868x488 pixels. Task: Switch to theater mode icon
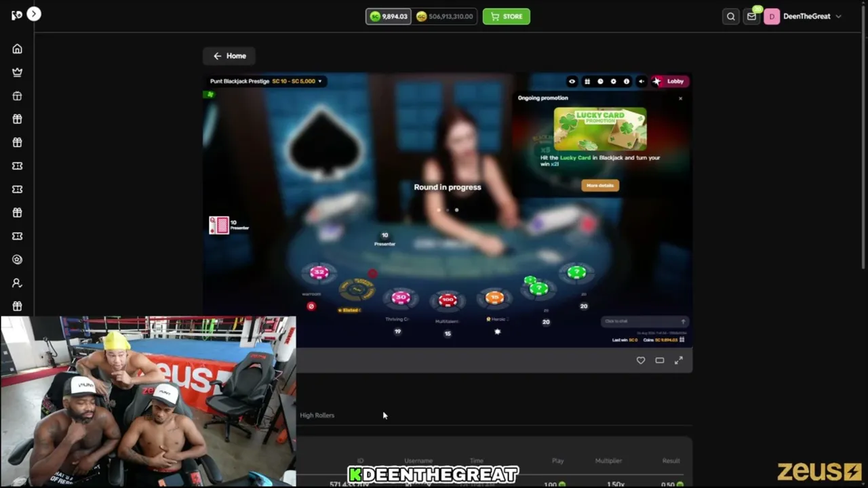[x=660, y=361]
